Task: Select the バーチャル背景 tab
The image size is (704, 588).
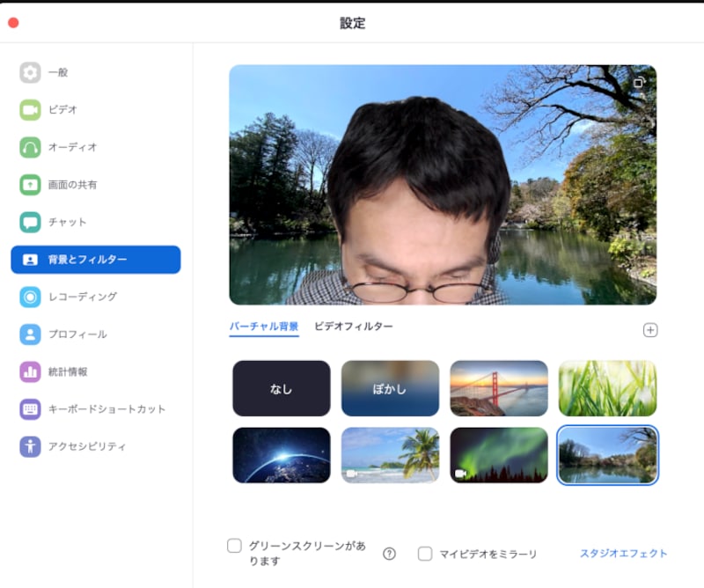Action: click(x=263, y=325)
